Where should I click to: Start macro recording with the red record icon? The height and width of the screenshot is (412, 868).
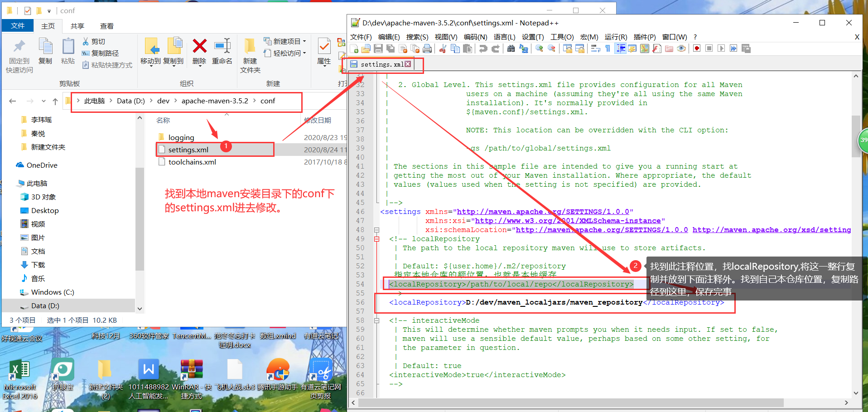(697, 48)
